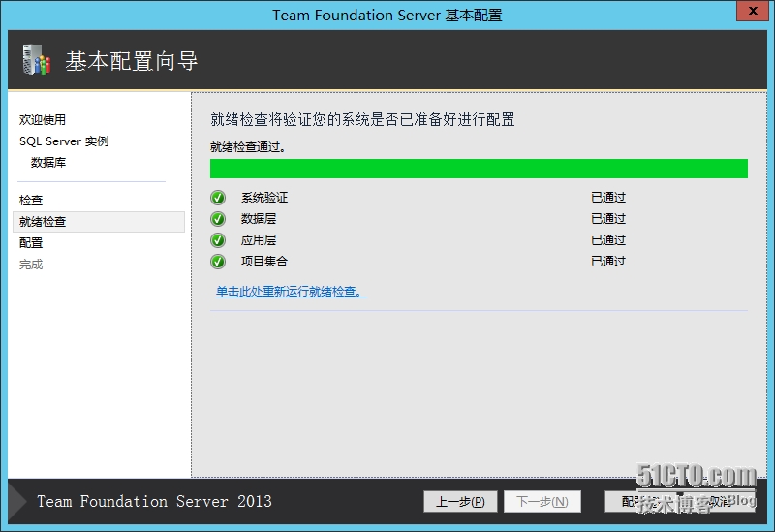Click the 数据层 check row label
This screenshot has height=532, width=775.
click(259, 219)
